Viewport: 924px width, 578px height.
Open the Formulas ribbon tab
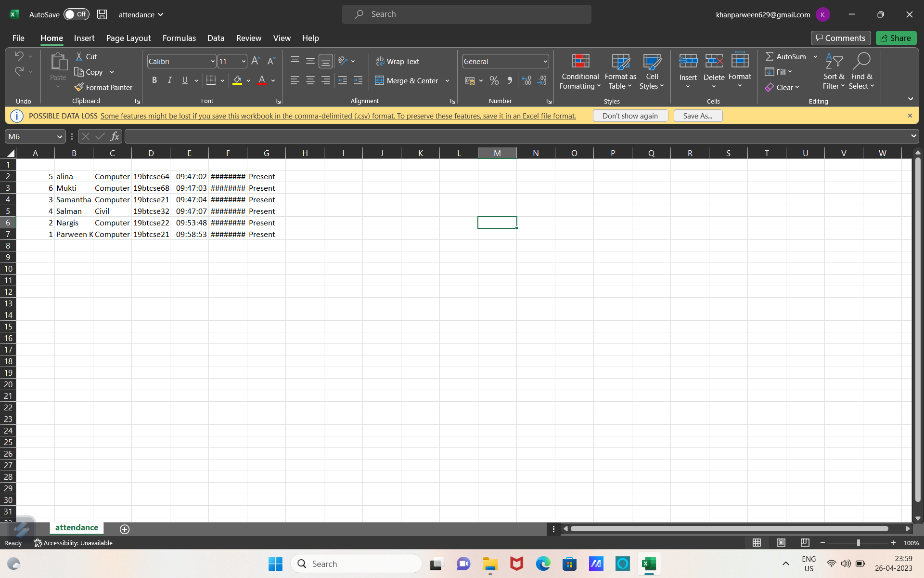[x=179, y=38]
